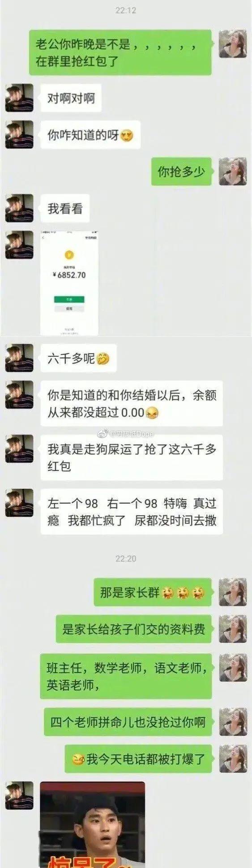The width and height of the screenshot is (252, 868).
Task: Open the surprised-face meme sticker at the bottom of the chat
Action: tap(92, 825)
